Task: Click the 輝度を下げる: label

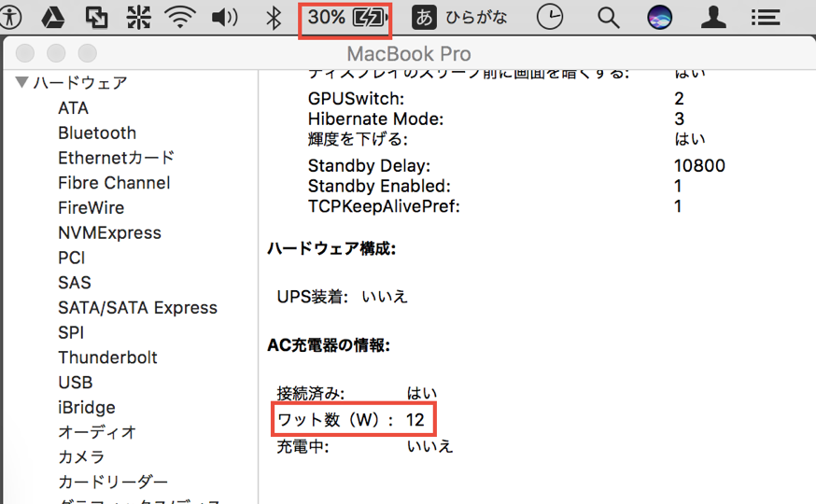Action: 358,139
